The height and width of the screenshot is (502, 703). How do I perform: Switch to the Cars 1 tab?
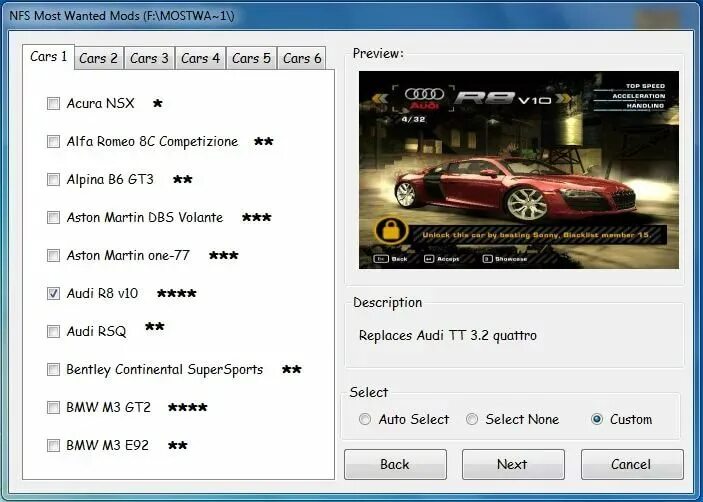click(48, 57)
